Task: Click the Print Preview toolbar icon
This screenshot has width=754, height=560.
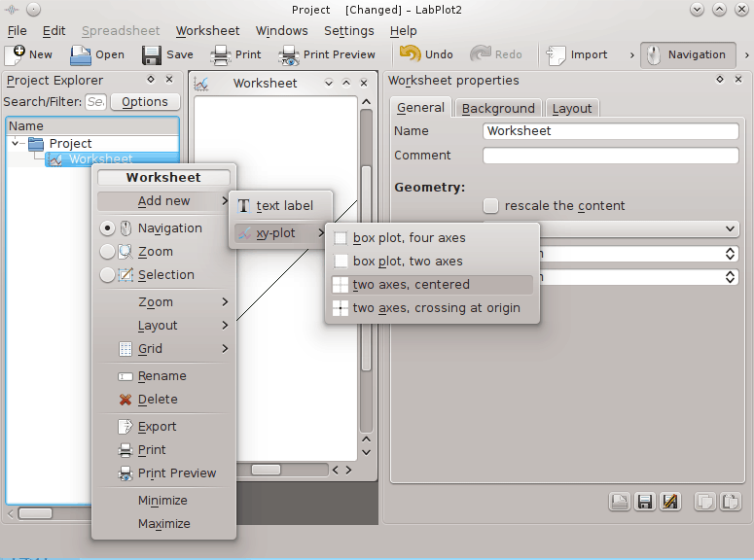Action: (x=290, y=54)
